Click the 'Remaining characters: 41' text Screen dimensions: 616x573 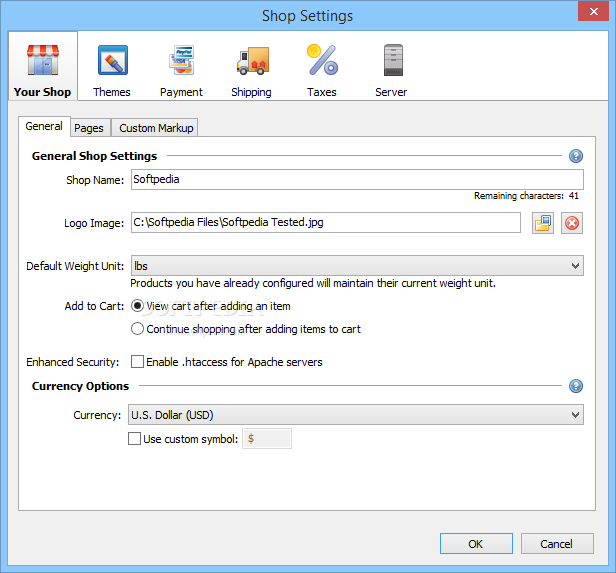coord(526,196)
